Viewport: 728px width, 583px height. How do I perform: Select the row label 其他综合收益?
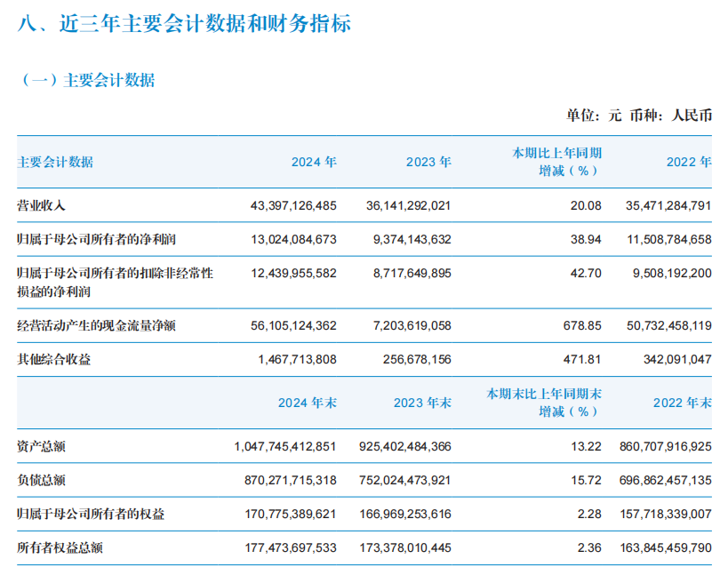click(x=54, y=359)
